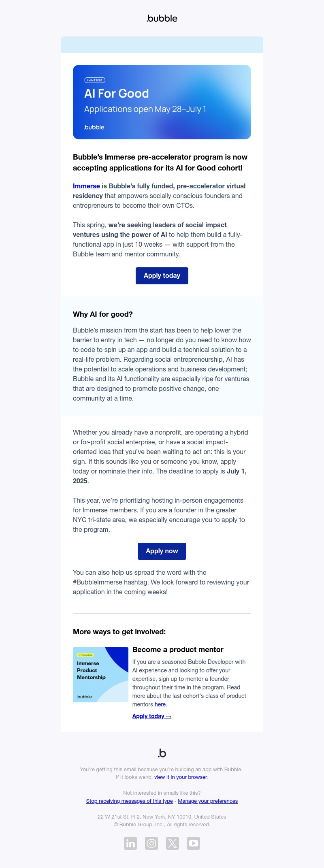Follow the 'here' link about product mentors
Image resolution: width=324 pixels, height=868 pixels.
pyautogui.click(x=160, y=704)
